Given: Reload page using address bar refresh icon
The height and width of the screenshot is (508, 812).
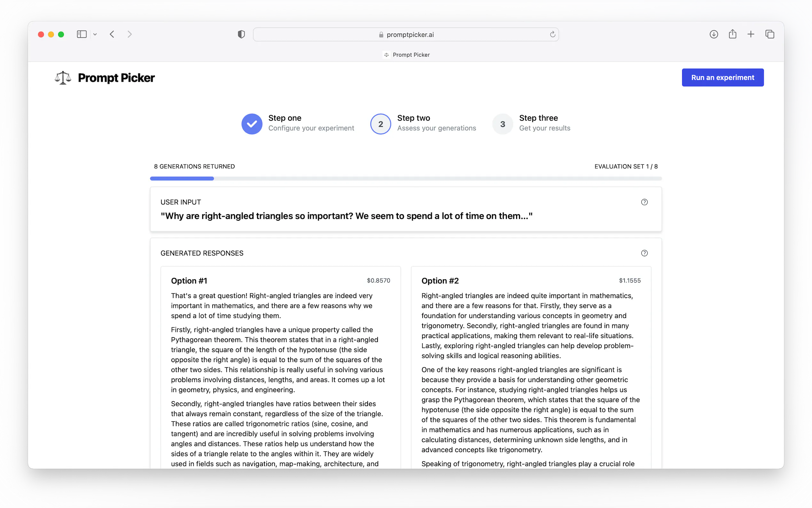Looking at the screenshot, I should coord(552,34).
